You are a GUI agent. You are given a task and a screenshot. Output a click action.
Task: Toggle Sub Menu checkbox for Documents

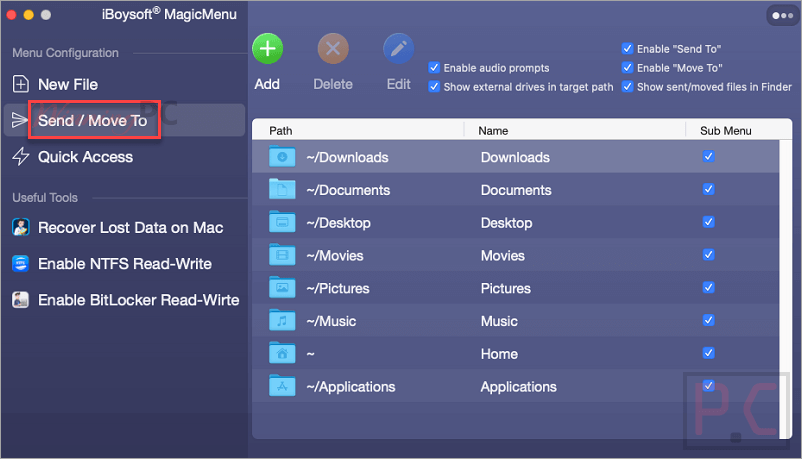point(708,189)
